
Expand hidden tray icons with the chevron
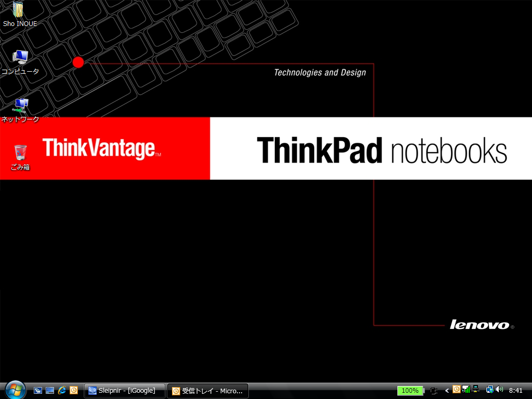pos(447,391)
